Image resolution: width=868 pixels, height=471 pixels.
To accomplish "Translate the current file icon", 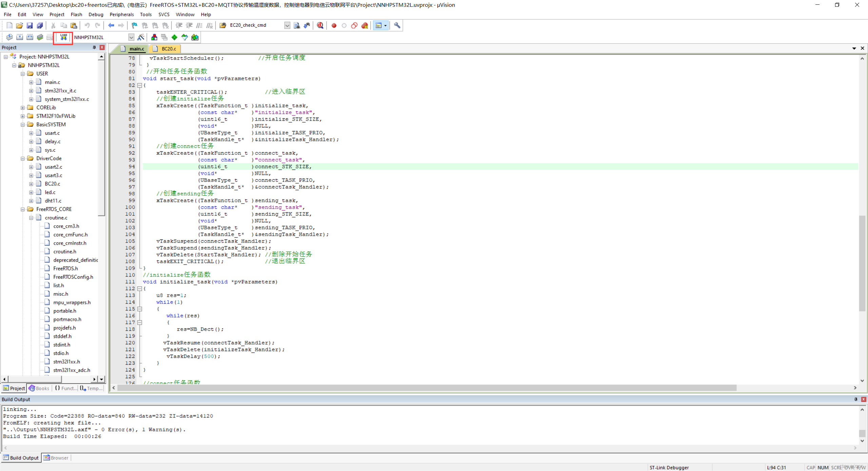I will tap(9, 37).
